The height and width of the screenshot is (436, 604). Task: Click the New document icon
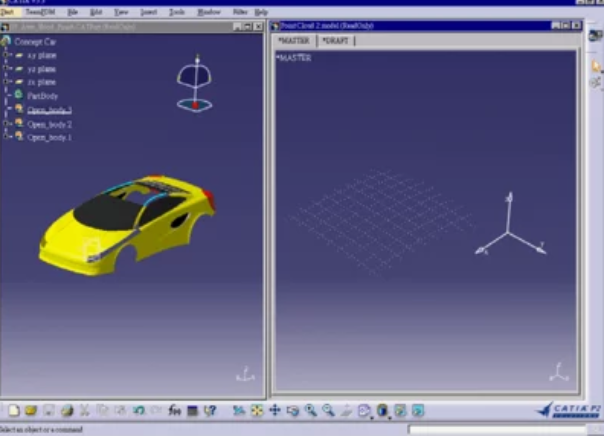(13, 410)
